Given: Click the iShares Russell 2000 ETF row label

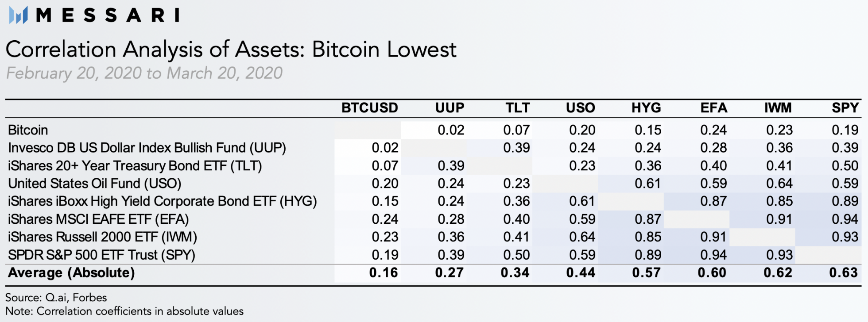Looking at the screenshot, I should 102,237.
